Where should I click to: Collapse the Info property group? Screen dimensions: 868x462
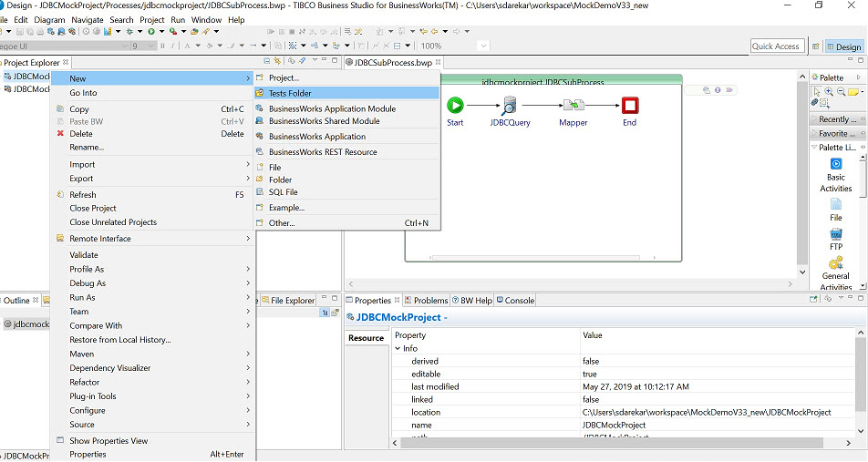[x=398, y=348]
